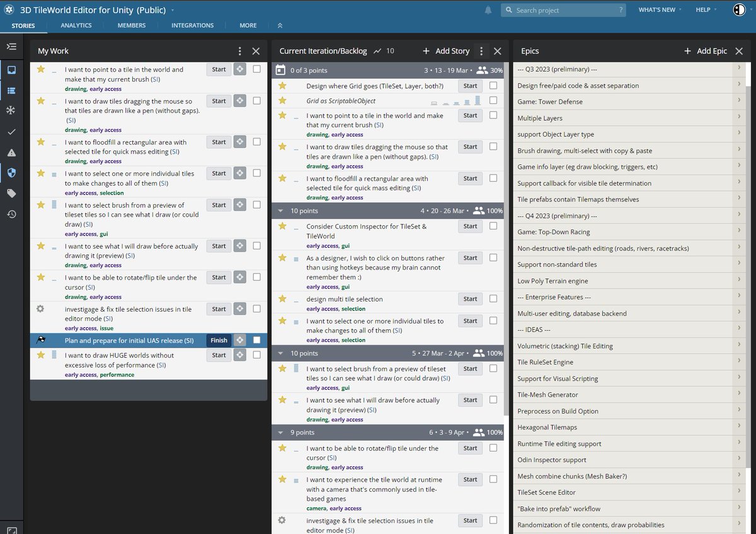Close the Current Iteration/Backlog panel
This screenshot has width=756, height=534.
click(x=498, y=51)
